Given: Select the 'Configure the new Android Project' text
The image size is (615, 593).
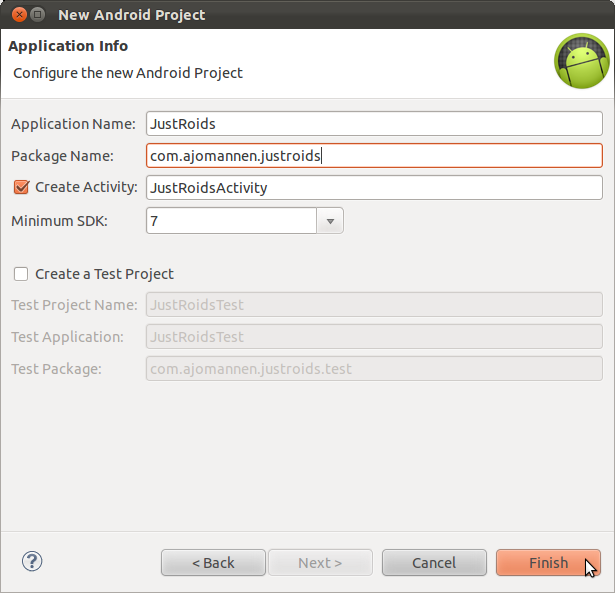Looking at the screenshot, I should tap(128, 73).
